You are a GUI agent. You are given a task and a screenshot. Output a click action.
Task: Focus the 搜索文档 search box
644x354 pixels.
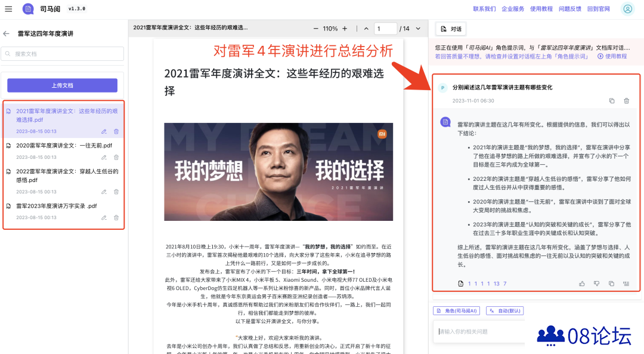(x=63, y=54)
